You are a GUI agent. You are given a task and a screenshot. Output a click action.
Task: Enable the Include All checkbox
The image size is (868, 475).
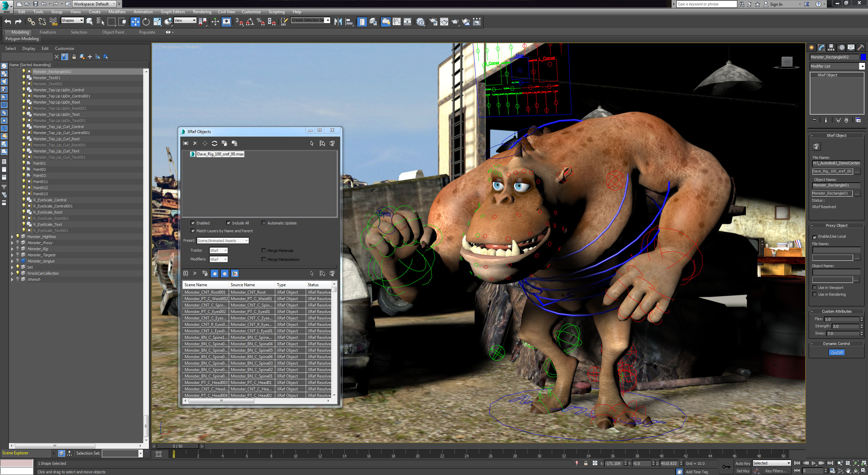click(229, 222)
